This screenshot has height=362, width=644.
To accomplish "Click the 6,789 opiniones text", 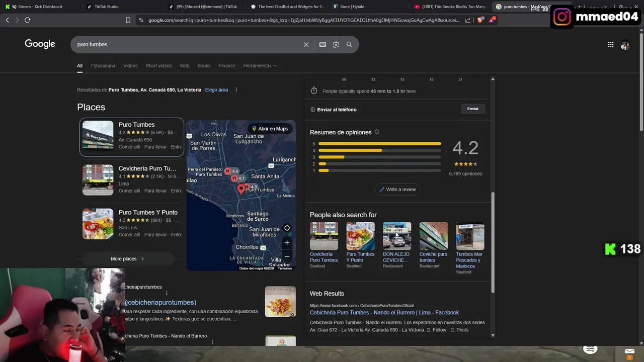I will click(465, 173).
